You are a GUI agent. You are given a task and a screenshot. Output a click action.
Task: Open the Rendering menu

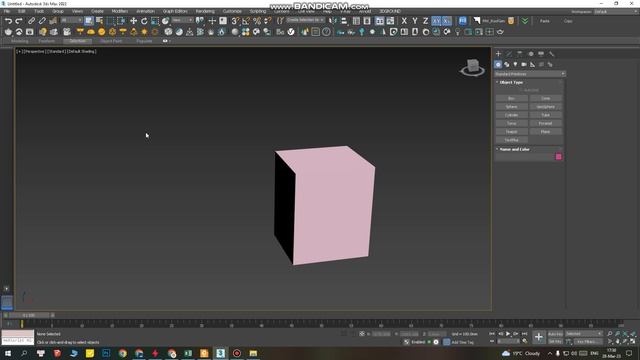[x=205, y=11]
